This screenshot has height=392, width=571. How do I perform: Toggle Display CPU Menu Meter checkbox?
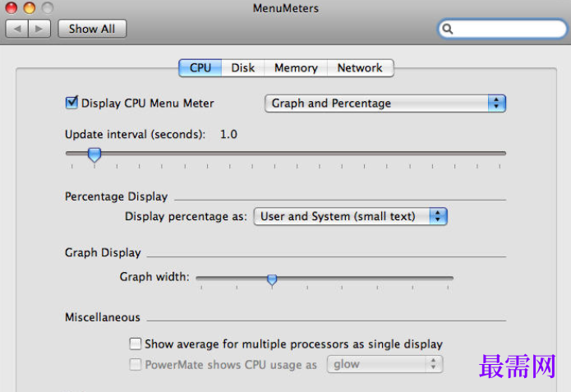coord(71,103)
